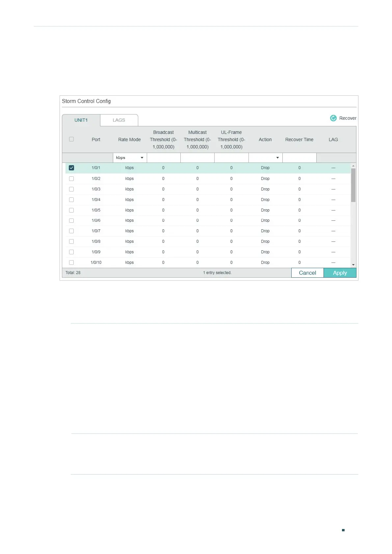
Task: Click the Broadcast Threshold input field
Action: [164, 158]
